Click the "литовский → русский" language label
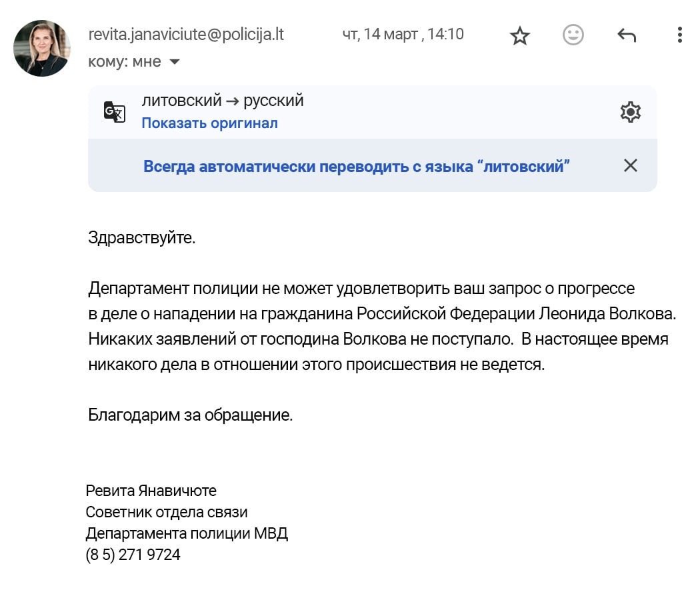Screen dimensions: 700x610 223,101
